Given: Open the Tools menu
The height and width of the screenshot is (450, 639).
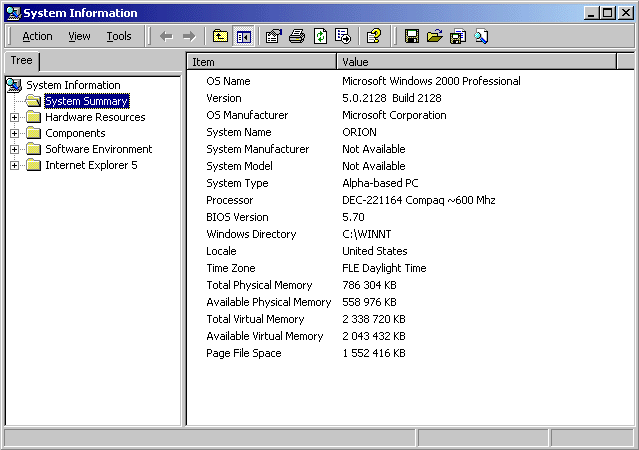Looking at the screenshot, I should [119, 36].
